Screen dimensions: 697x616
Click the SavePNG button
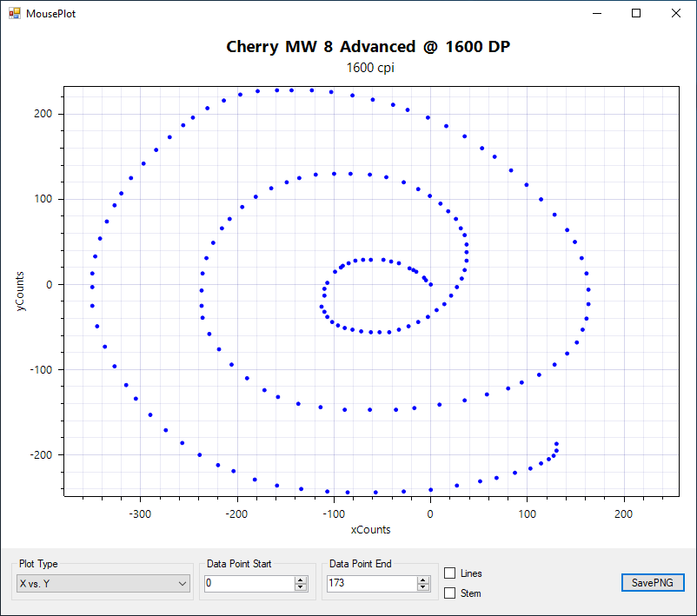(x=653, y=582)
